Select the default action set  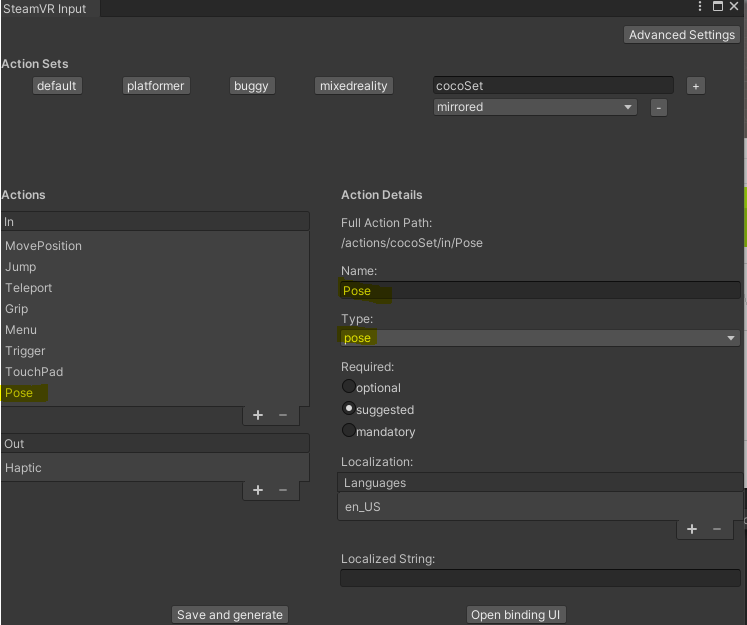click(57, 86)
